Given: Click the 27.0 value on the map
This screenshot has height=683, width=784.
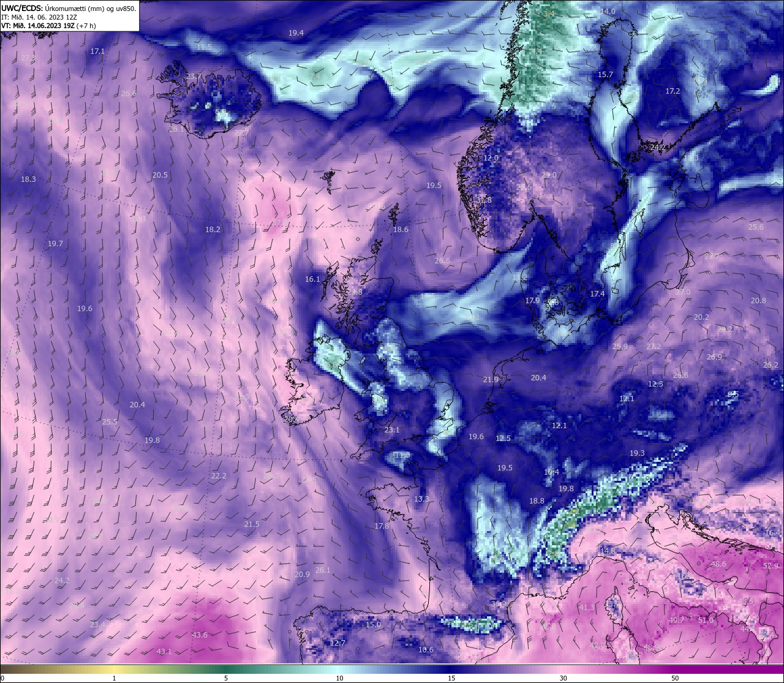Looking at the screenshot, I should click(x=682, y=292).
